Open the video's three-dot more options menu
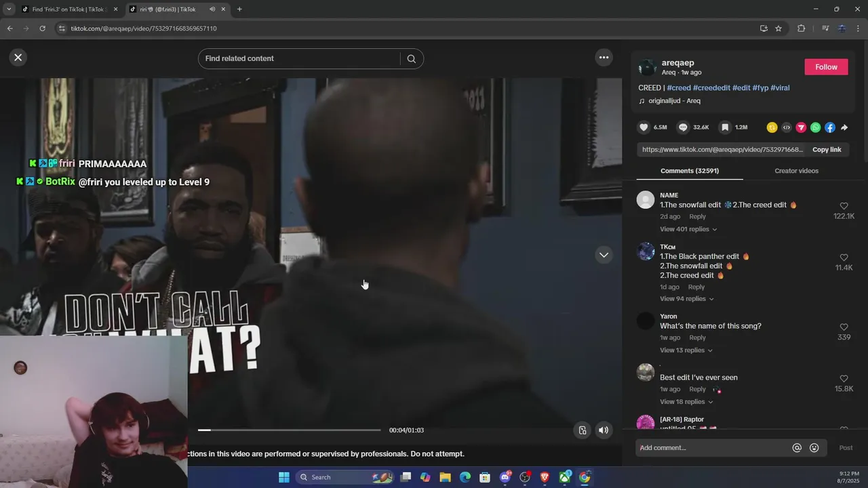 (x=604, y=58)
